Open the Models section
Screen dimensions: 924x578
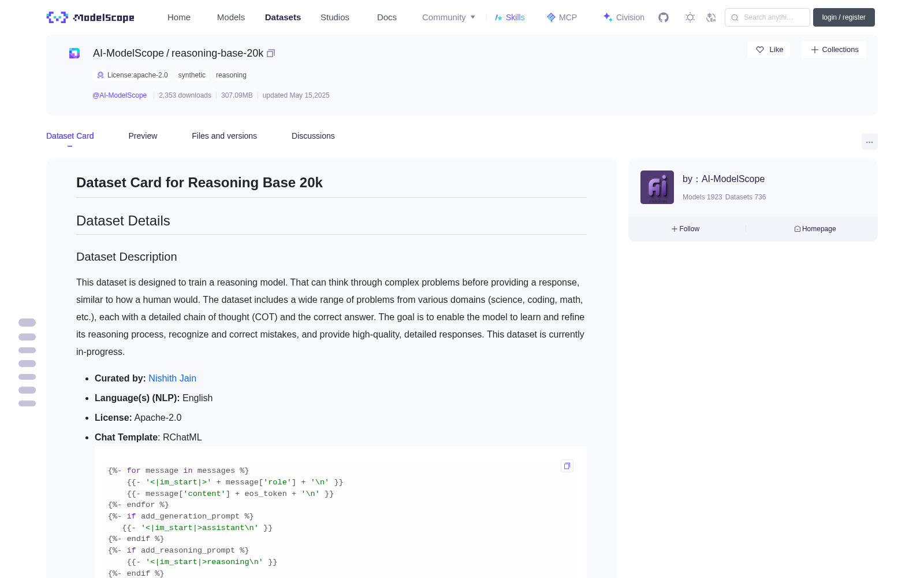pos(231,17)
